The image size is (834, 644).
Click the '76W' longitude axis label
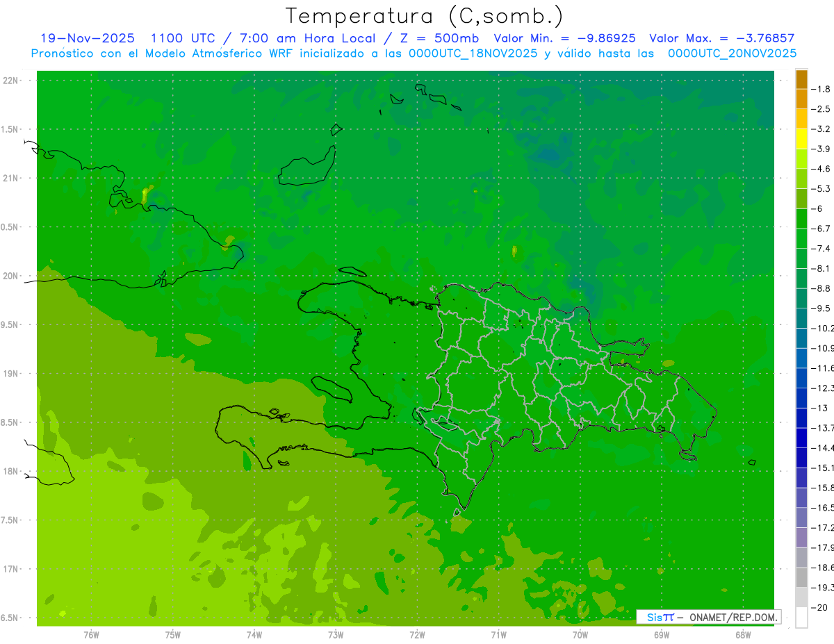(91, 634)
